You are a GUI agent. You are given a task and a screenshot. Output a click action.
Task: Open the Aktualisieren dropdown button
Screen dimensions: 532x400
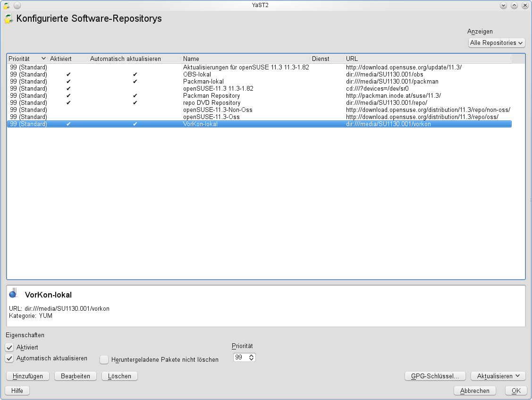tap(498, 376)
